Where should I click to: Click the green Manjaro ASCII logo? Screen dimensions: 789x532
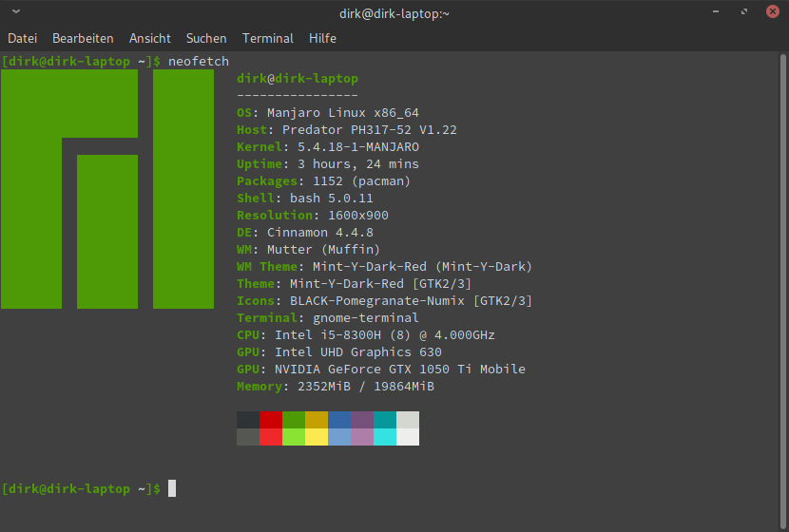click(x=107, y=189)
